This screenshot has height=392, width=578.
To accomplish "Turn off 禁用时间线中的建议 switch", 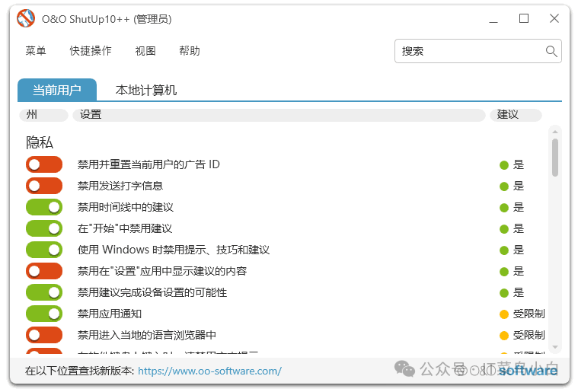I will (x=44, y=208).
